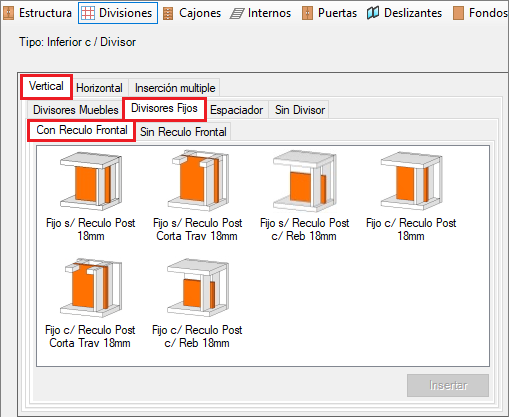Select Fijo s/ Reculo Post c/ Reb thumbnail
The image size is (509, 417).
point(305,181)
